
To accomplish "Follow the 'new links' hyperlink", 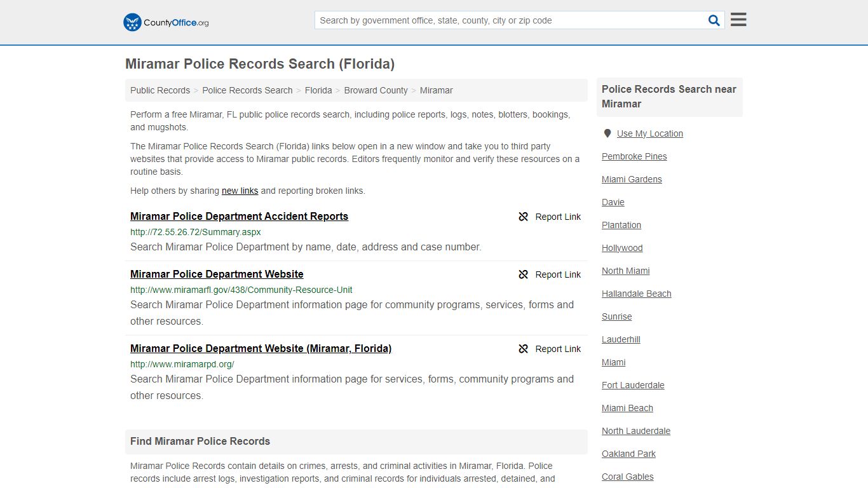I will click(240, 191).
